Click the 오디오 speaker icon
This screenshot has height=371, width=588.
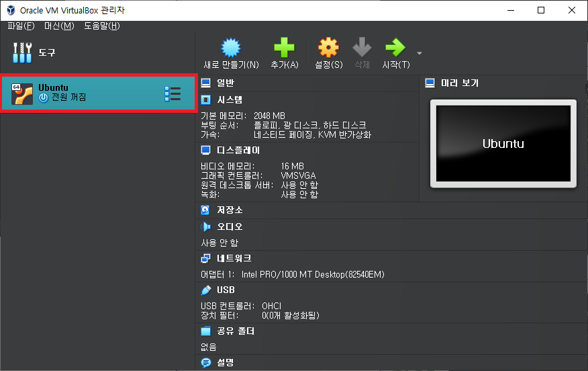tap(205, 226)
